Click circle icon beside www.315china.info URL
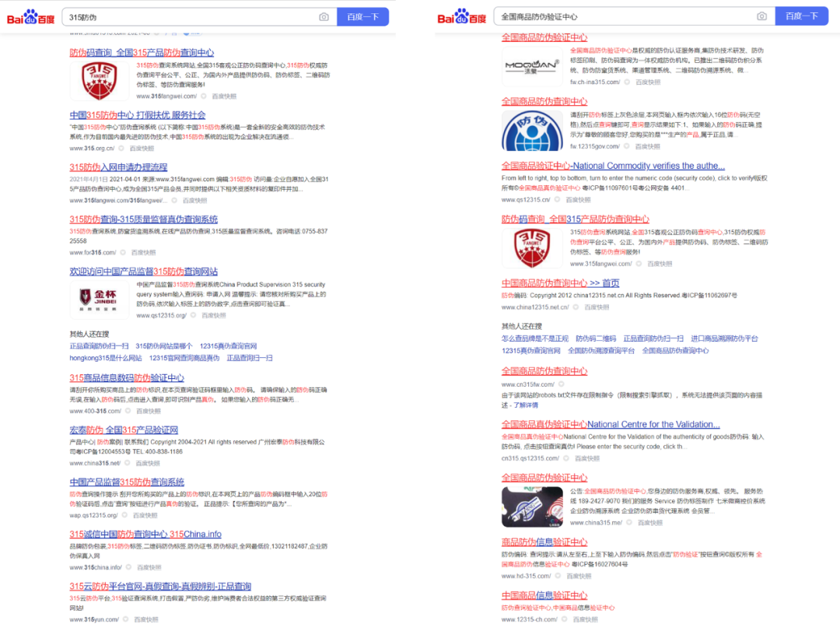The width and height of the screenshot is (840, 631). click(x=128, y=567)
